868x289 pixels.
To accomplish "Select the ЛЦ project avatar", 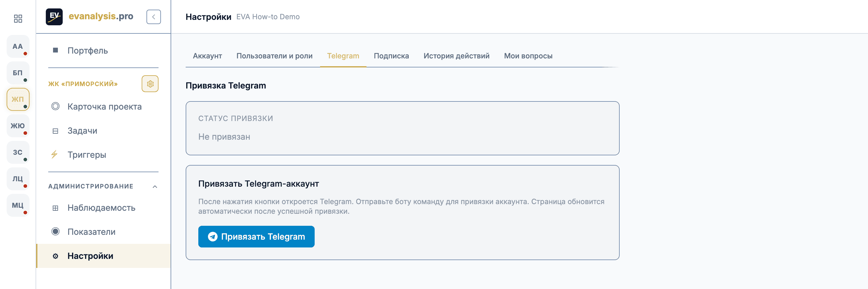I will (18, 179).
